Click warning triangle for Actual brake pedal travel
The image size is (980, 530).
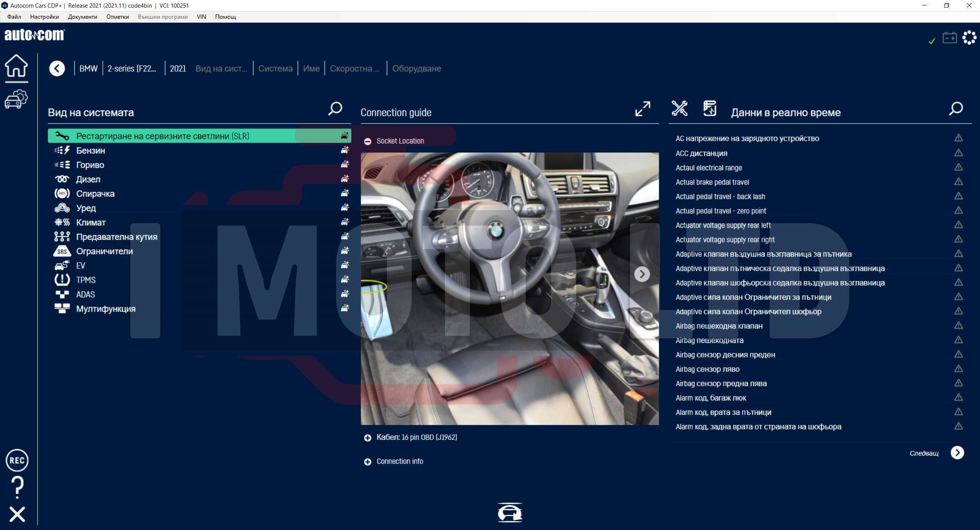pyautogui.click(x=959, y=181)
